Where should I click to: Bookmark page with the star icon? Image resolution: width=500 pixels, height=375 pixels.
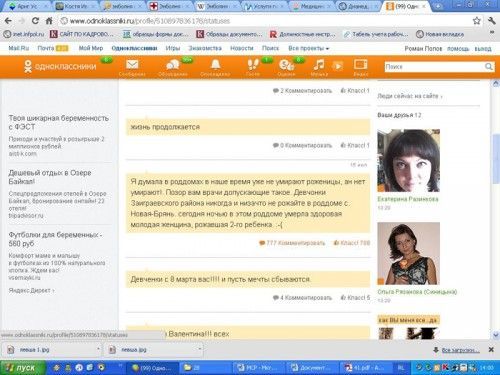[x=477, y=21]
